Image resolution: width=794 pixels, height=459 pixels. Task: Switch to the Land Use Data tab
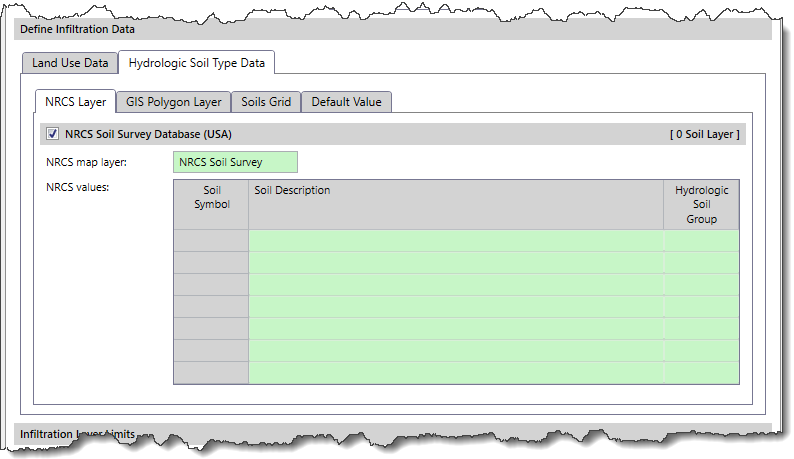point(70,63)
